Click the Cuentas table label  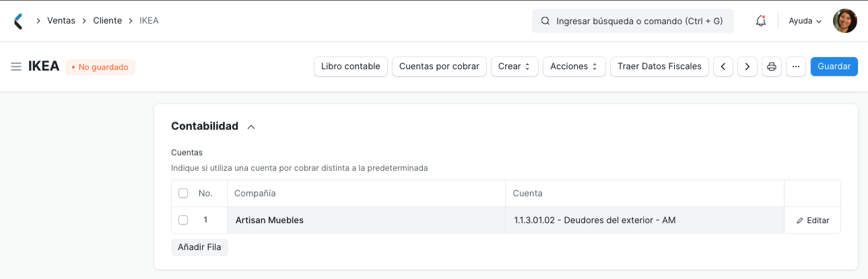tap(187, 153)
